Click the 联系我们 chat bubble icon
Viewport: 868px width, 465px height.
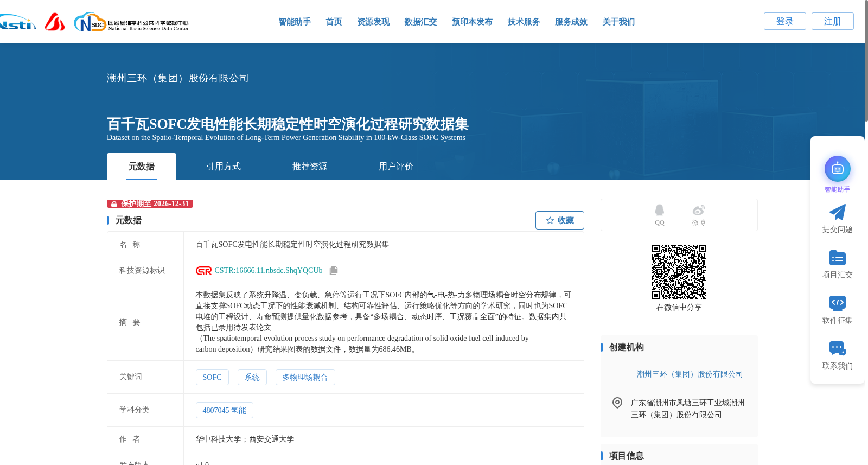pyautogui.click(x=837, y=348)
